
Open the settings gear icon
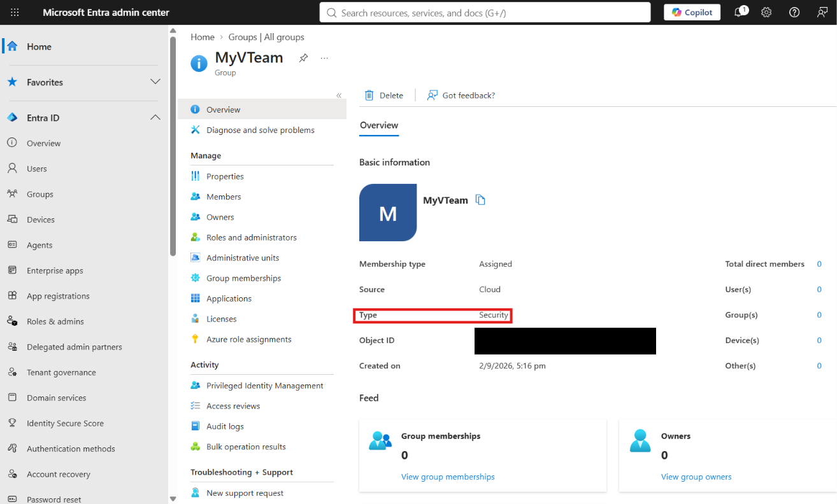pyautogui.click(x=766, y=13)
